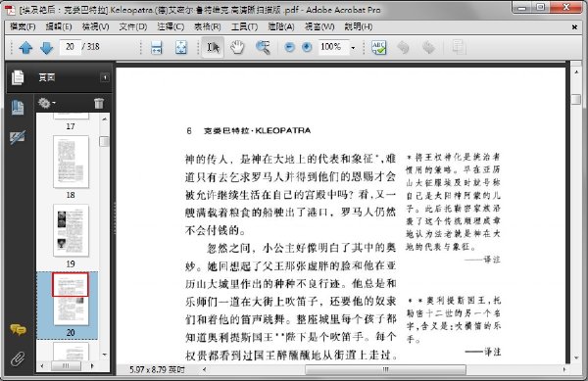Go to previous page with up arrow
This screenshot has height=381, width=588.
click(x=25, y=48)
